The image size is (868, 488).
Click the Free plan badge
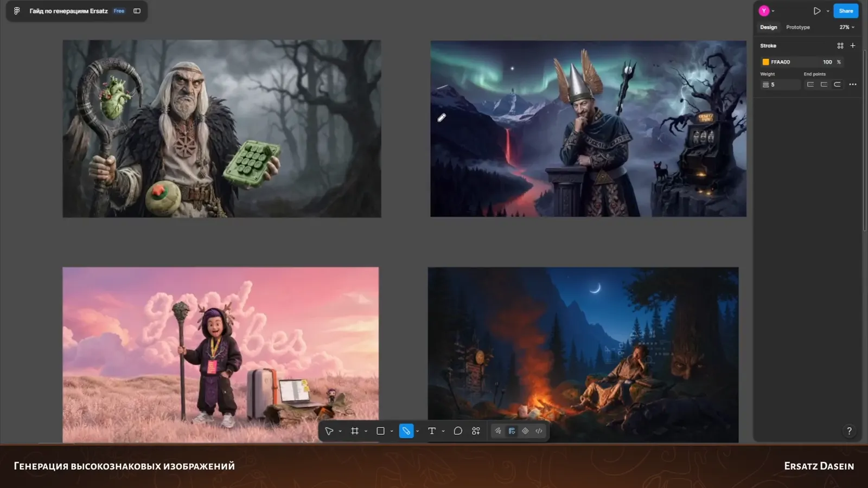coord(119,11)
